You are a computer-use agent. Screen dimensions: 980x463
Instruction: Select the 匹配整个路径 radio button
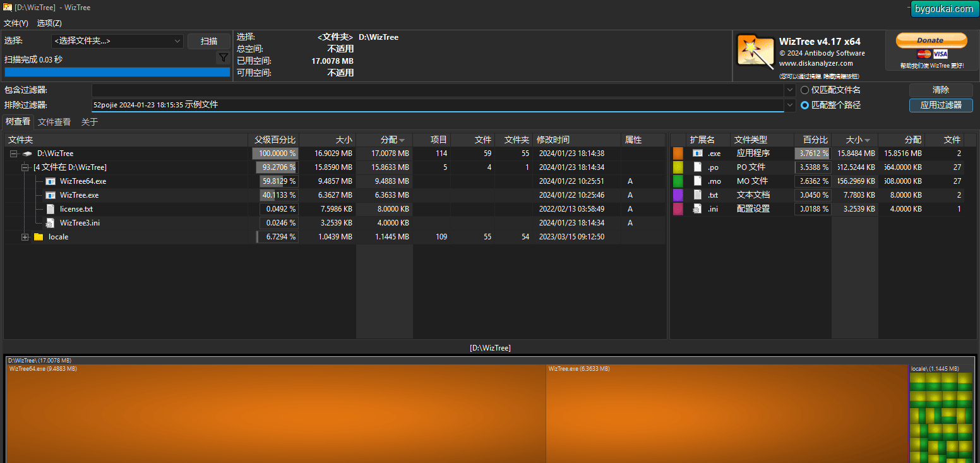(804, 105)
